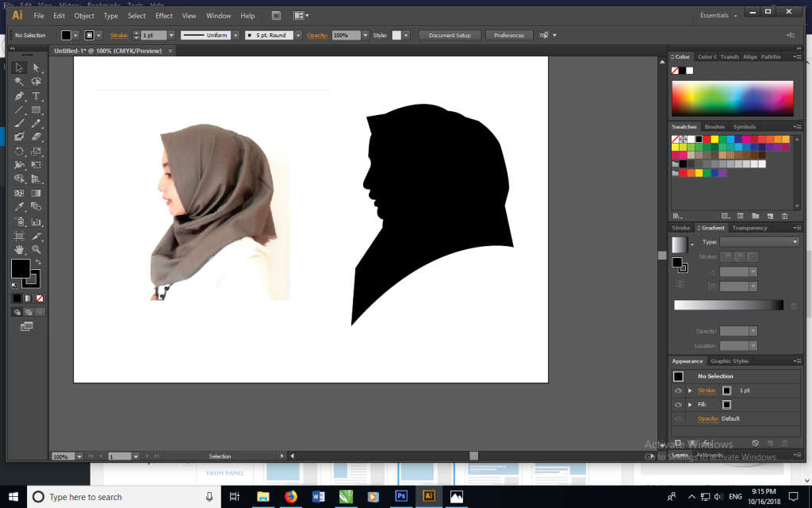Choose the Eraser tool
Viewport: 812px width, 508px height.
pyautogui.click(x=36, y=137)
